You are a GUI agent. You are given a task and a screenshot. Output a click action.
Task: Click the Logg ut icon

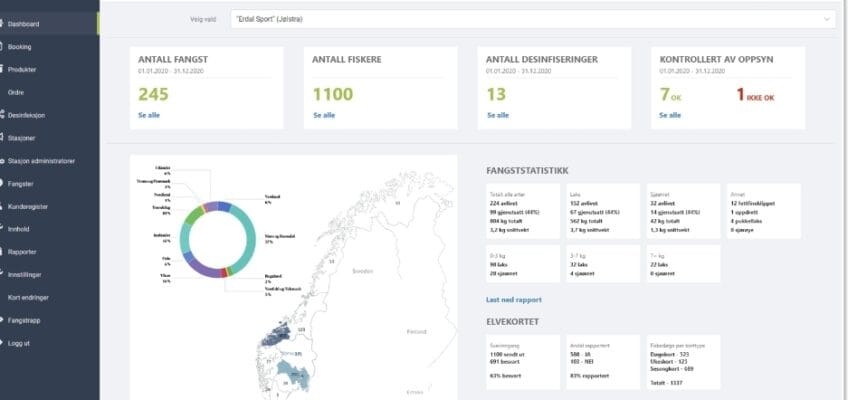(x=4, y=343)
